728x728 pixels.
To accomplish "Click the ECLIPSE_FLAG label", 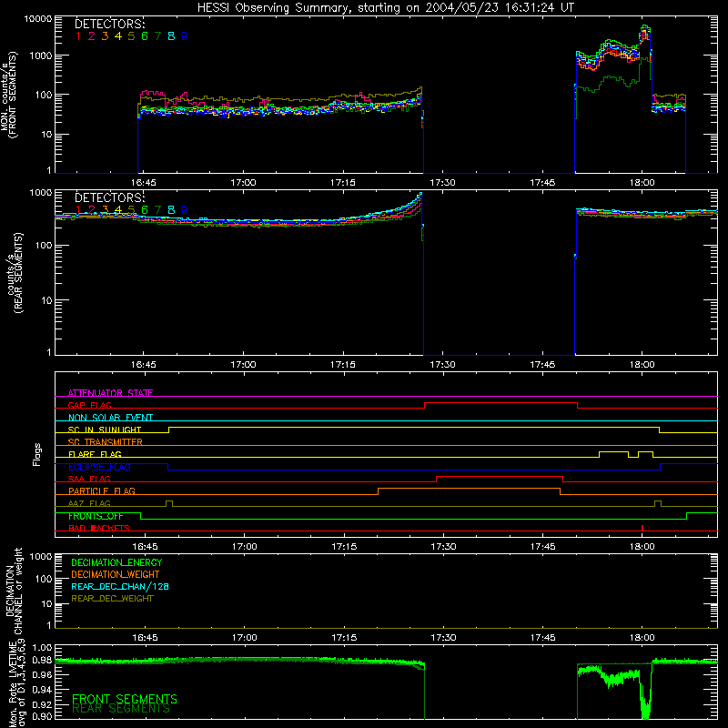I will (x=99, y=467).
